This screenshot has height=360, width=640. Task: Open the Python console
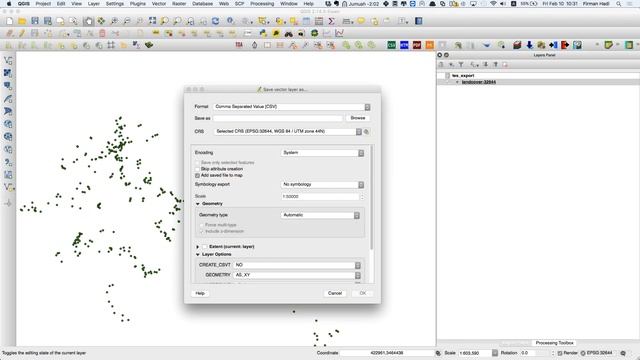coord(263,33)
